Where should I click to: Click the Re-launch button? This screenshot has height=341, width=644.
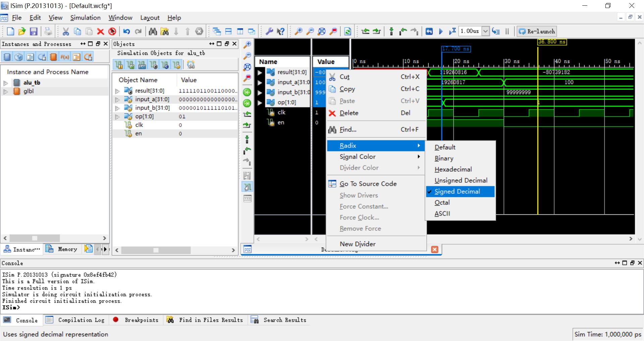(x=537, y=31)
